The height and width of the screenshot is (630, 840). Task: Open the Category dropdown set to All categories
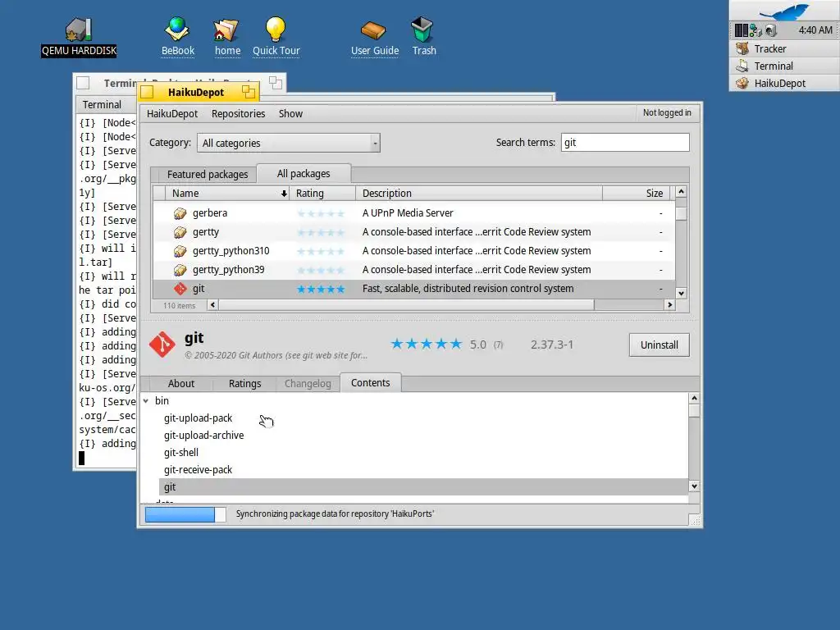(x=289, y=143)
